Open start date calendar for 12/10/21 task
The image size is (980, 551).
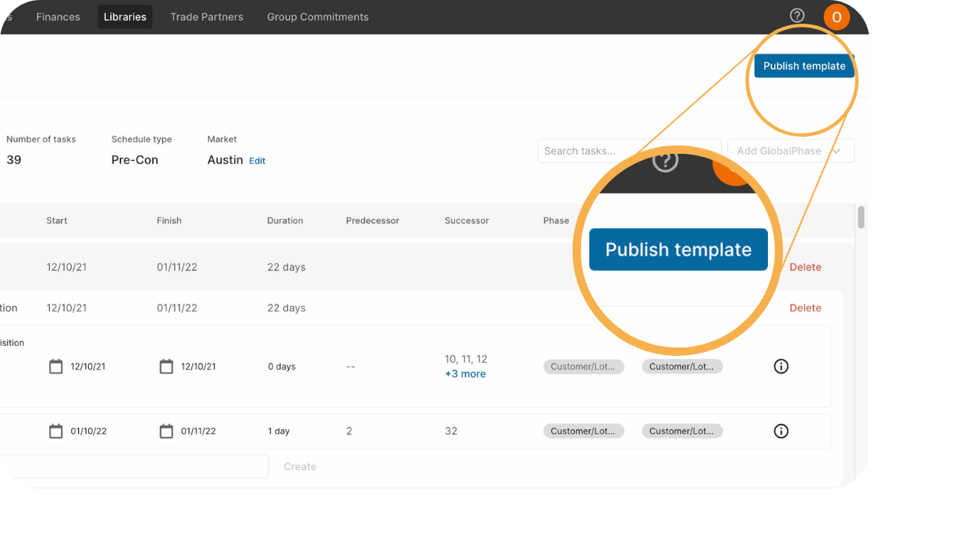(56, 367)
